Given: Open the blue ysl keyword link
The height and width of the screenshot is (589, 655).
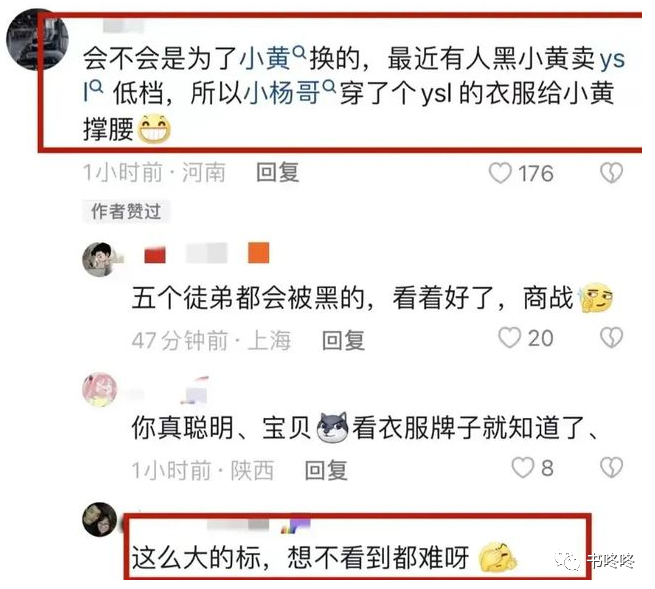Looking at the screenshot, I should [x=612, y=58].
